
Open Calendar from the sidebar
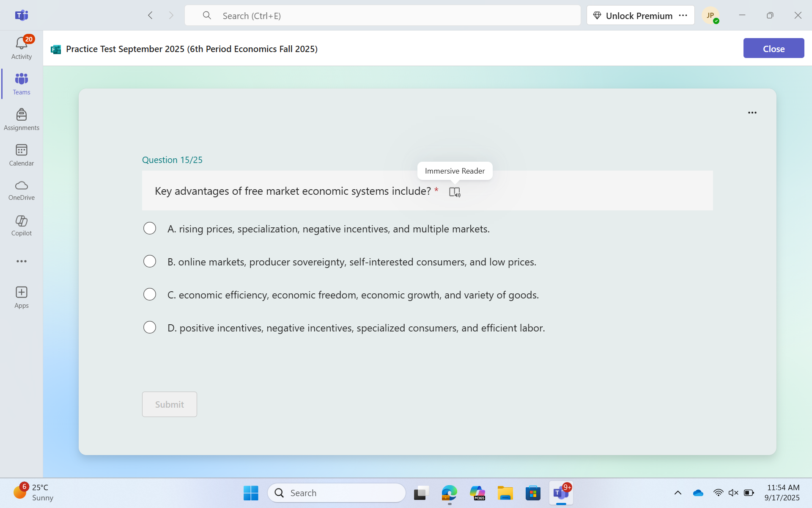point(21,155)
